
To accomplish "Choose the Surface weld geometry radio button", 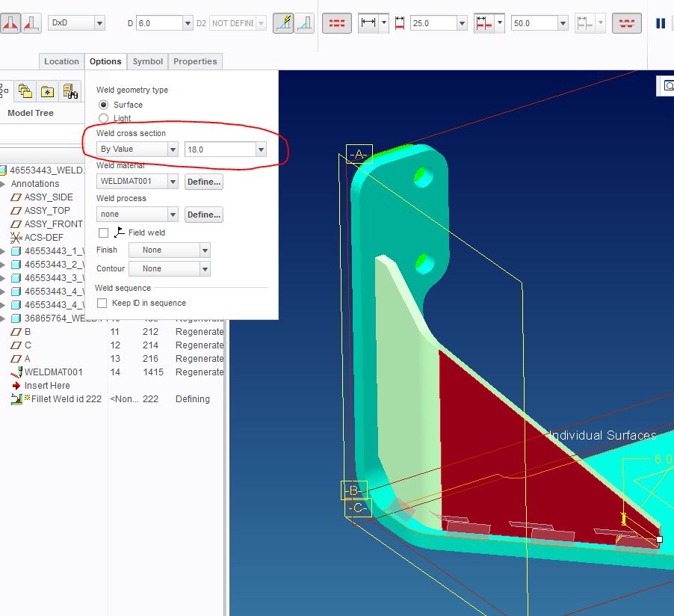I will coord(103,105).
